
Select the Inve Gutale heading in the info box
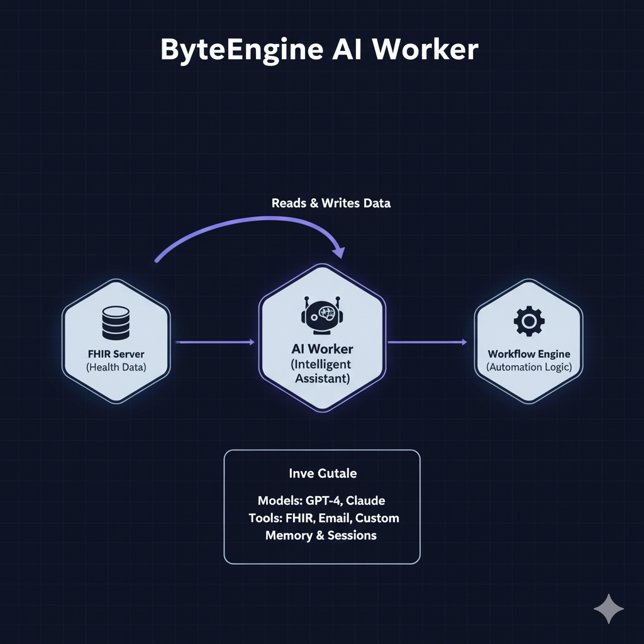(x=323, y=473)
